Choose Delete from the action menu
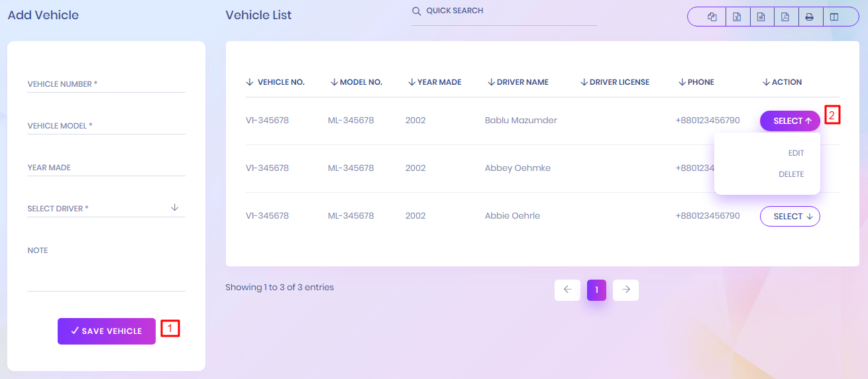868x379 pixels. (x=791, y=174)
